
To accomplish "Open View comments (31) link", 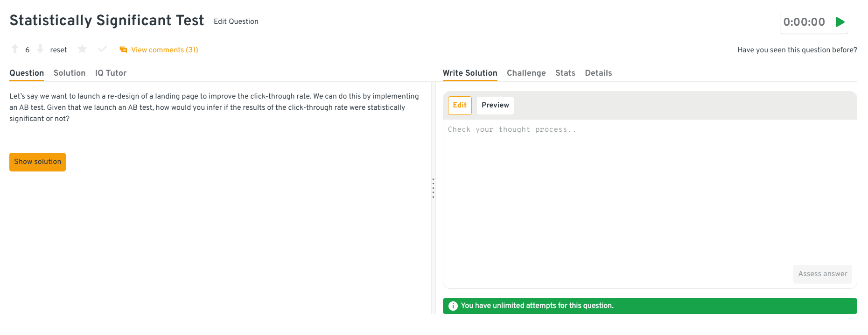I will click(164, 50).
